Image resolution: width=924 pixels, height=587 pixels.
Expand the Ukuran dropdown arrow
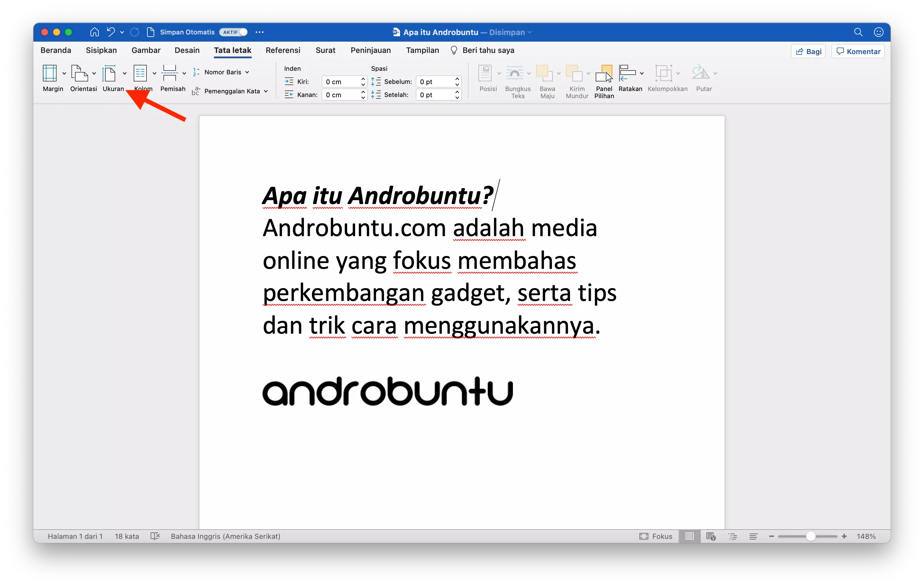click(x=124, y=73)
